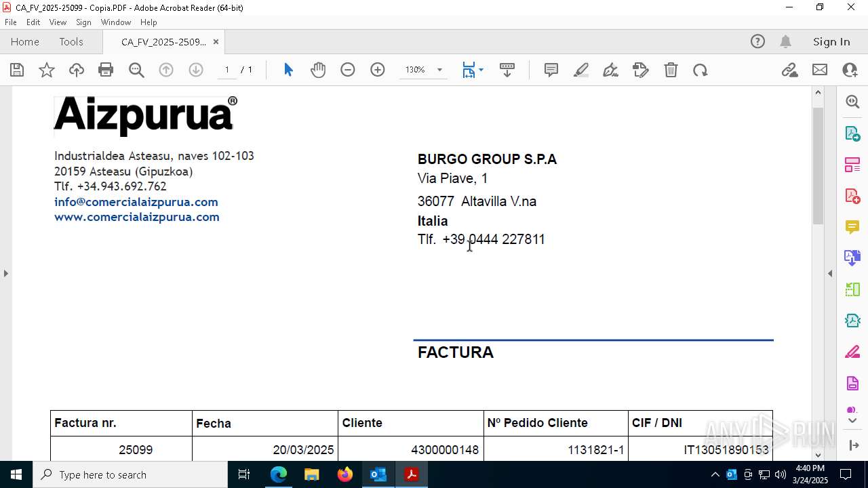Add a sticky note comment
868x488 pixels.
pos(551,70)
